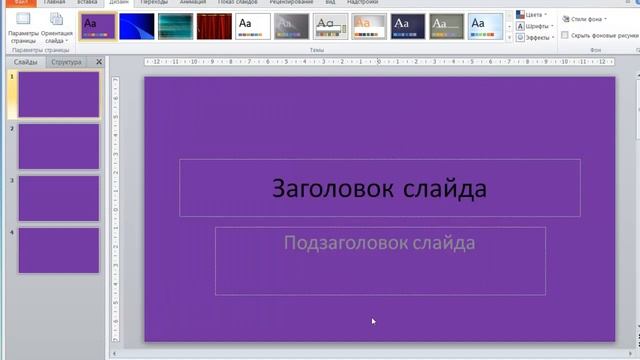Apply the blue curved-wave theme
Viewport: 640px width, 360px height.
pyautogui.click(x=137, y=26)
